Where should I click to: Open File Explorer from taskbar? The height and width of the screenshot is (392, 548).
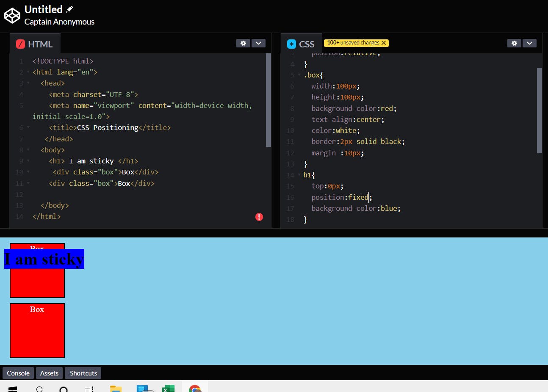tap(116, 389)
